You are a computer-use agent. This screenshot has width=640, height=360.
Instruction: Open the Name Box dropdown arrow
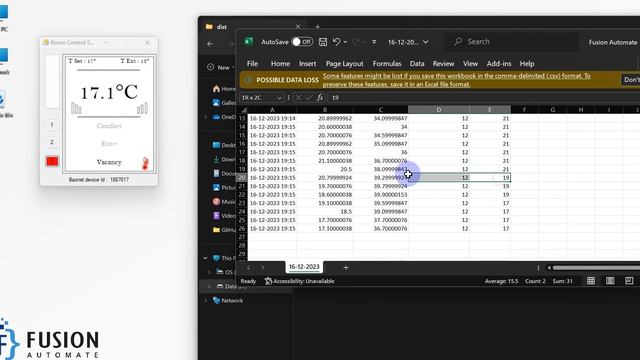coord(279,98)
